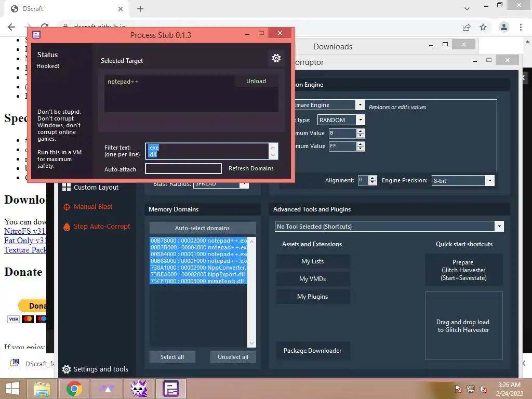Open the No Tool Selected dropdown

499,227
